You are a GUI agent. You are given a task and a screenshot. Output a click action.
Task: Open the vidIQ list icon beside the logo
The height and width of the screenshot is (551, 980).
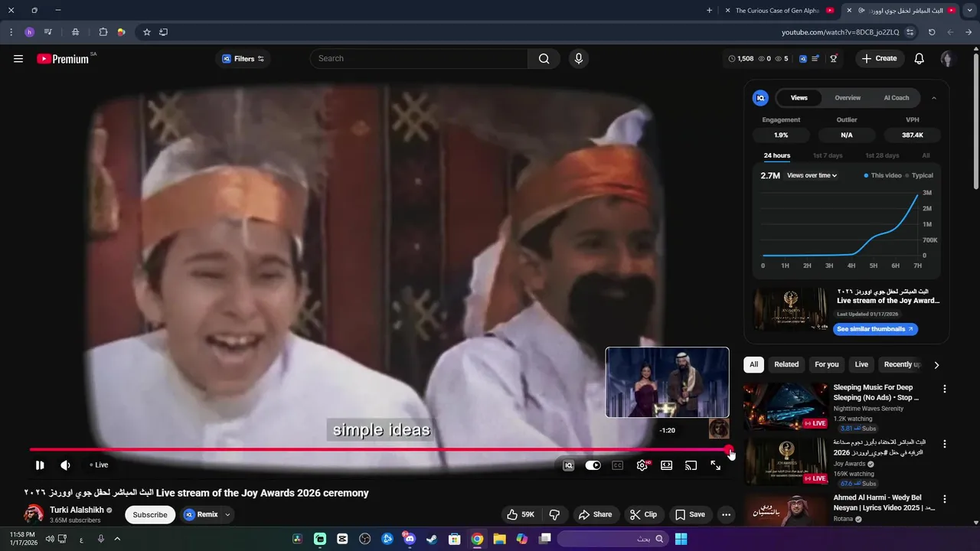click(816, 59)
